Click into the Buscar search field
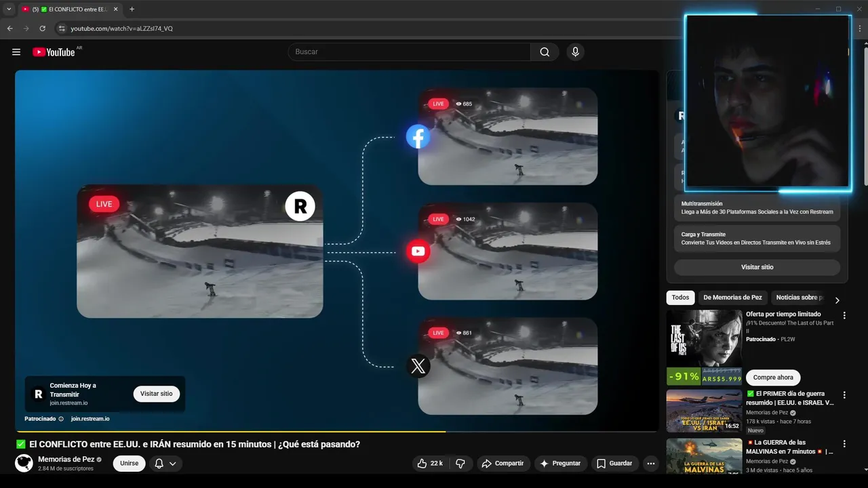Image resolution: width=868 pixels, height=488 pixels. tap(409, 52)
